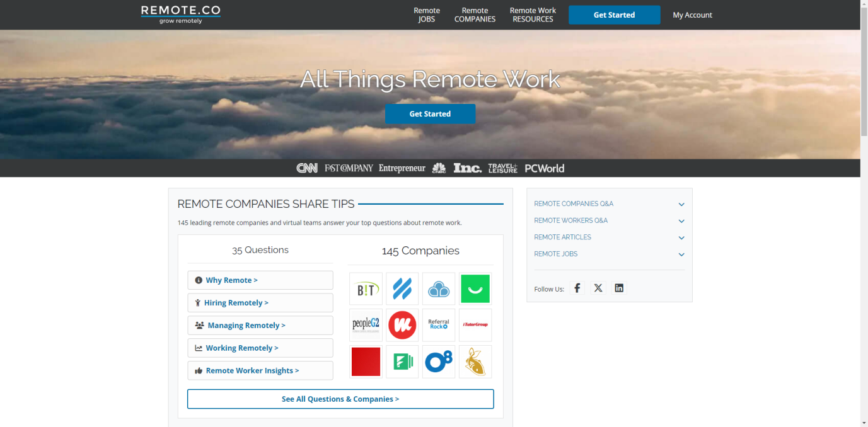The height and width of the screenshot is (427, 868).
Task: Expand the Remote Companies Q&A chevron
Action: [681, 204]
